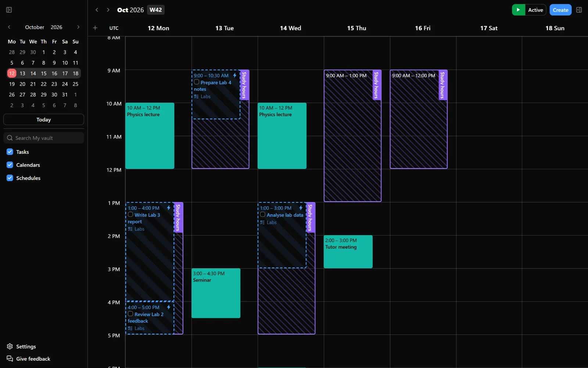Select date 22 in mini calendar
The image size is (588, 368).
[x=44, y=84]
